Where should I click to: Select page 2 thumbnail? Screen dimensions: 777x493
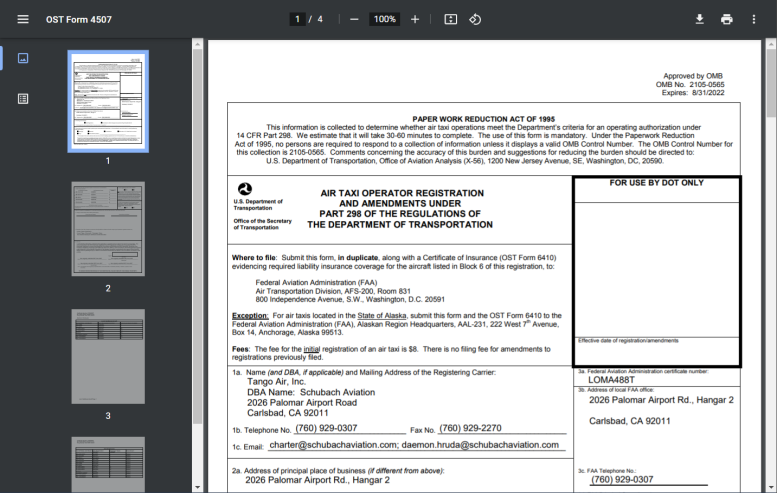click(x=108, y=228)
